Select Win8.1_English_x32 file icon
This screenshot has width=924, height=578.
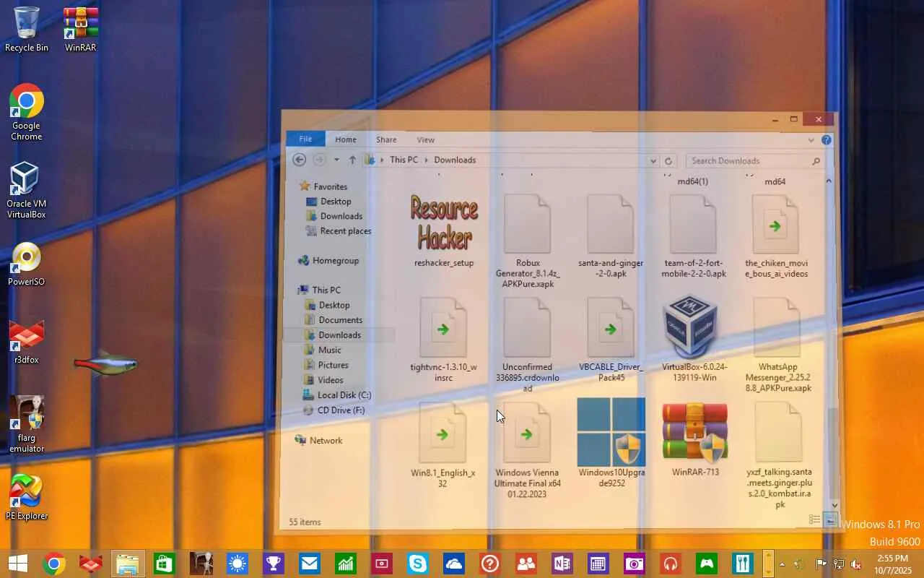(443, 432)
